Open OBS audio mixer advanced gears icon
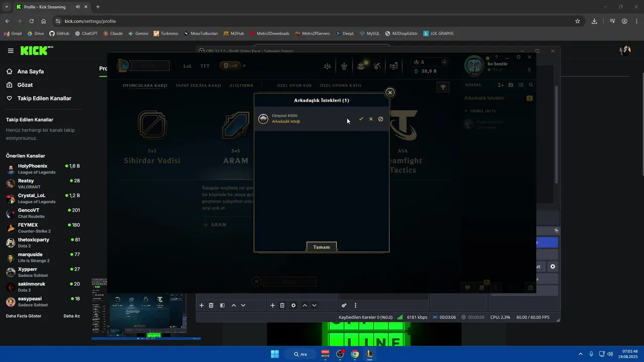 pos(344,305)
